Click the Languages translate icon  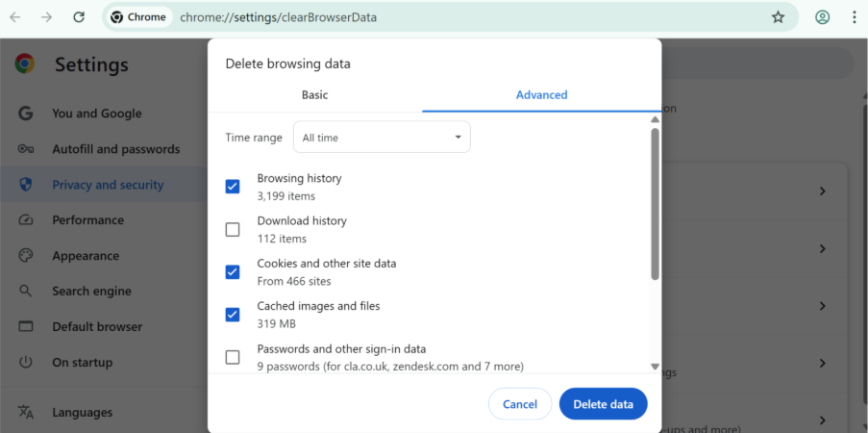(25, 412)
